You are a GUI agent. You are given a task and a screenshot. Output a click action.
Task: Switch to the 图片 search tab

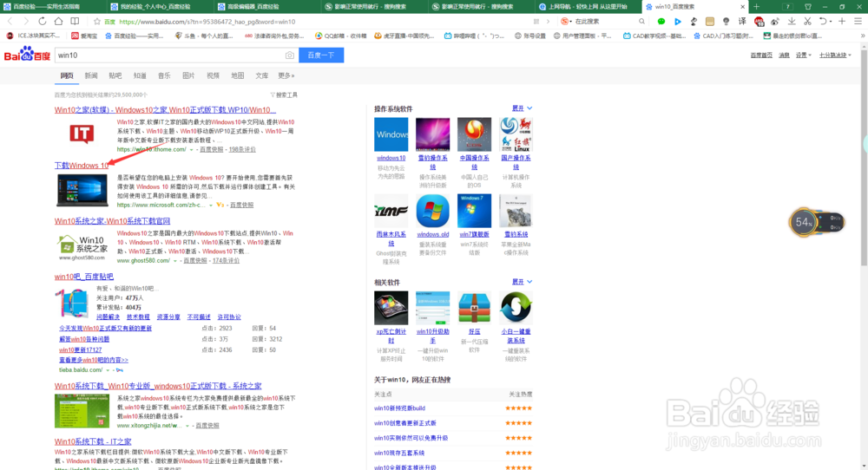(188, 75)
